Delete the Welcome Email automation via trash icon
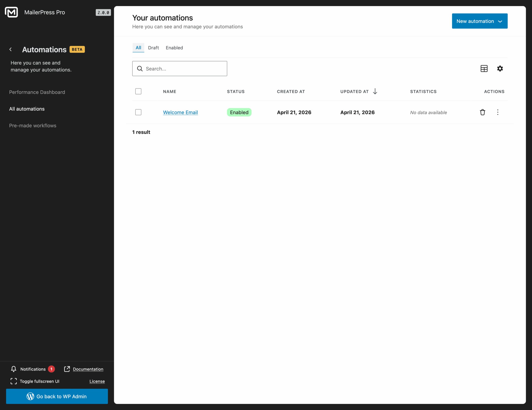The image size is (532, 410). click(x=483, y=112)
